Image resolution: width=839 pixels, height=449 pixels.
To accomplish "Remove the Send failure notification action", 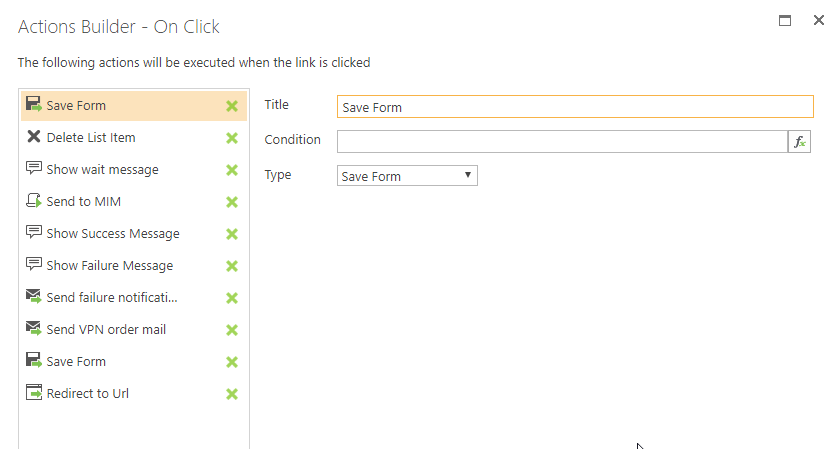I will tap(232, 298).
